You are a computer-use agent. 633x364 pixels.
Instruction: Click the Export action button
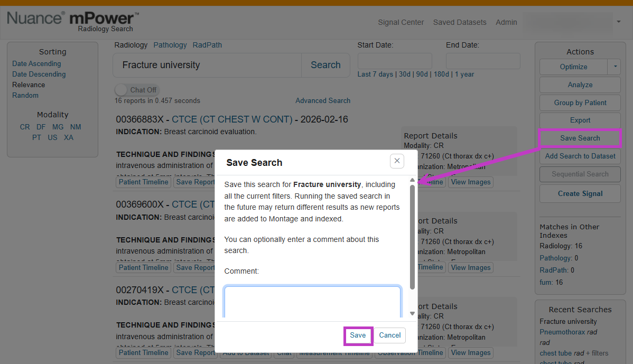click(580, 120)
